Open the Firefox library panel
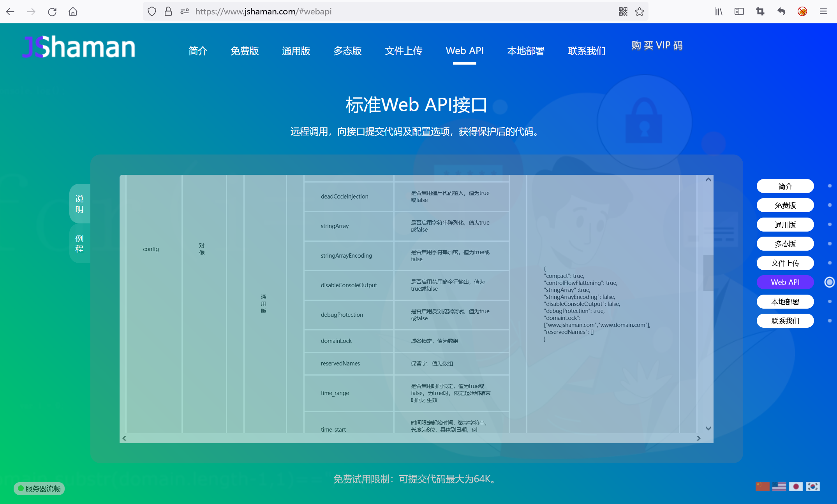This screenshot has height=504, width=837. (718, 12)
